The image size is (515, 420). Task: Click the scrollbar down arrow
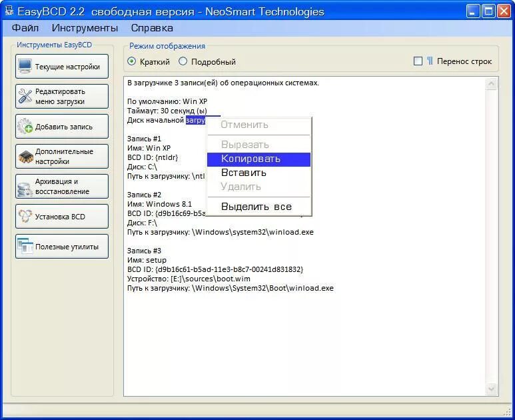(491, 389)
